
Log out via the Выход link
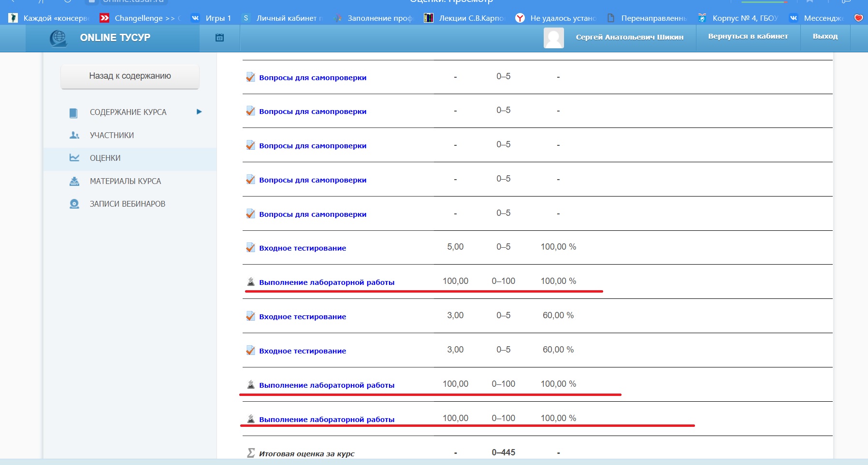point(825,36)
